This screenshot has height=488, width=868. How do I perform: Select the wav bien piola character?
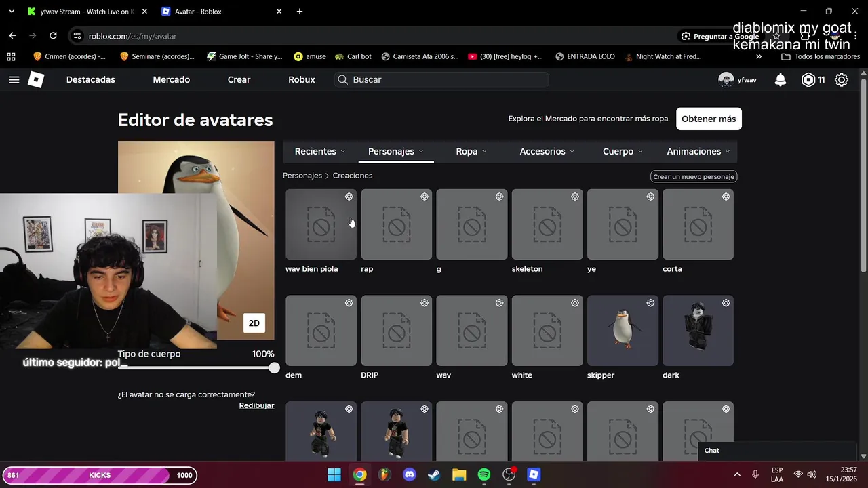pyautogui.click(x=321, y=225)
